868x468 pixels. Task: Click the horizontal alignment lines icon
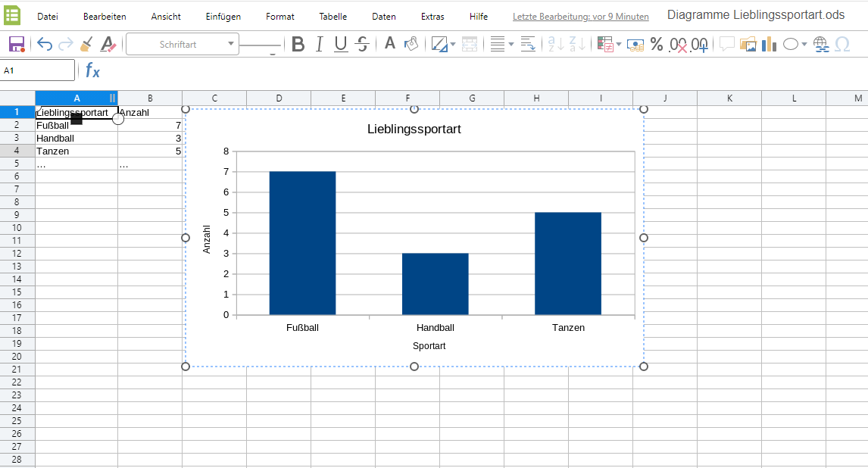point(498,44)
